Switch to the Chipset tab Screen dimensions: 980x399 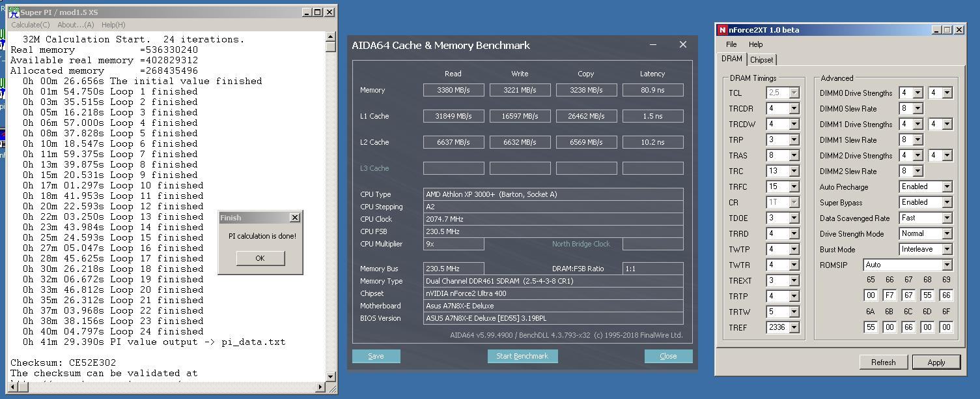pos(761,59)
